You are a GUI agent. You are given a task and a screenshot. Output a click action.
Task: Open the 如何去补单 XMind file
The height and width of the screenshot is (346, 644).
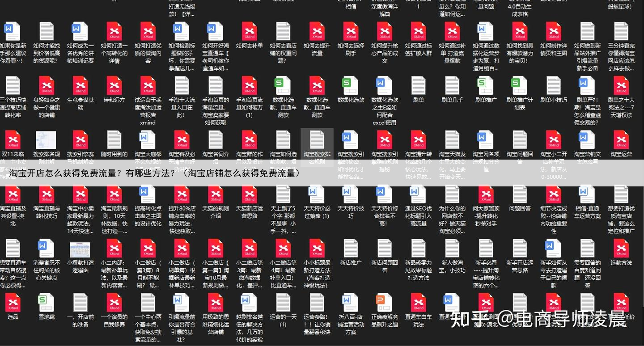click(x=249, y=32)
